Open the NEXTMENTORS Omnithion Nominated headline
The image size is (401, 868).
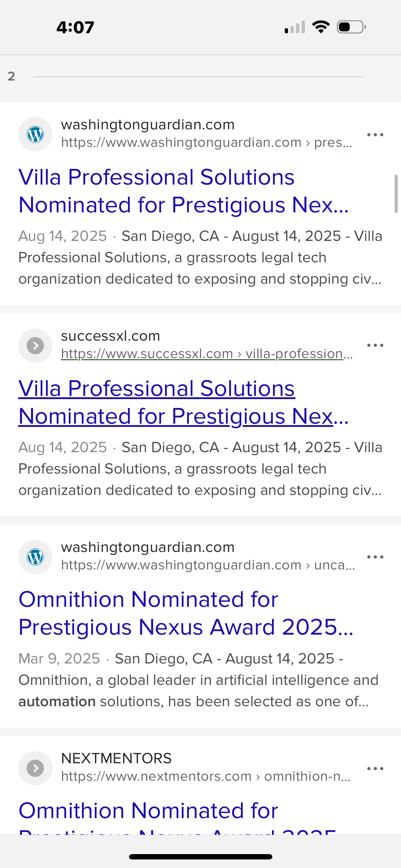pyautogui.click(x=148, y=811)
